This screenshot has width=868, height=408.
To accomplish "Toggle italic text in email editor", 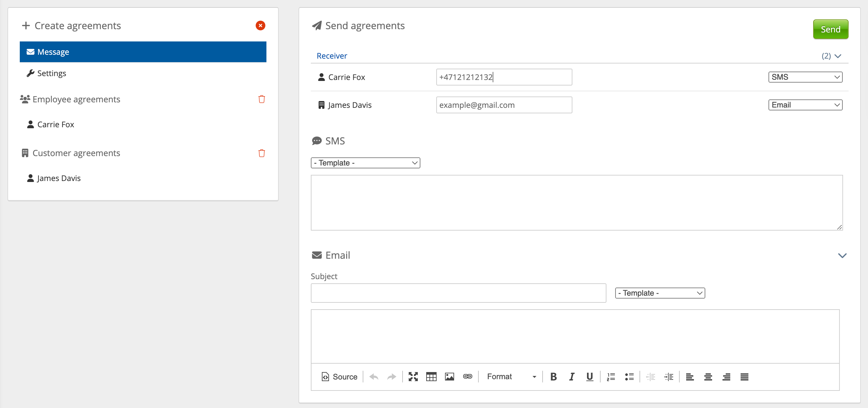I will pos(571,377).
